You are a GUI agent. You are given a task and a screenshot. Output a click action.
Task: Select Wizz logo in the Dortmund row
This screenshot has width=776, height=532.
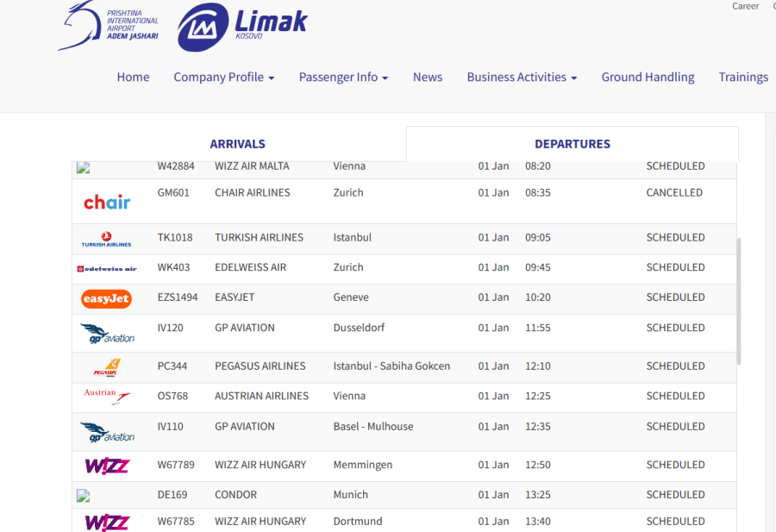coord(108,523)
